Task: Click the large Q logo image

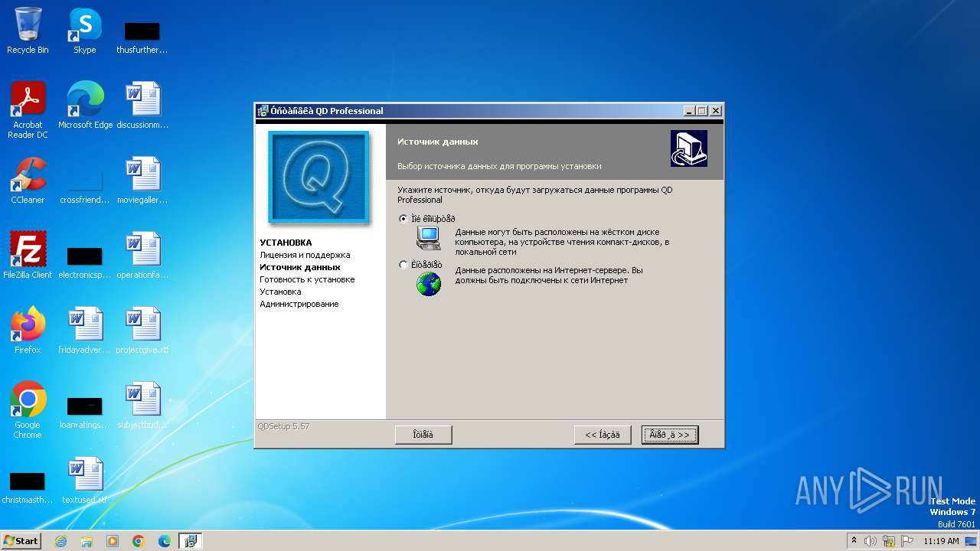Action: click(x=318, y=177)
